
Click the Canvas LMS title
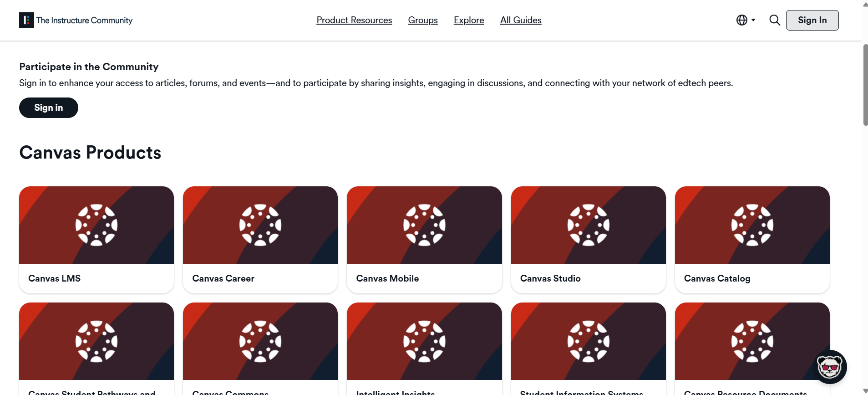[55, 278]
